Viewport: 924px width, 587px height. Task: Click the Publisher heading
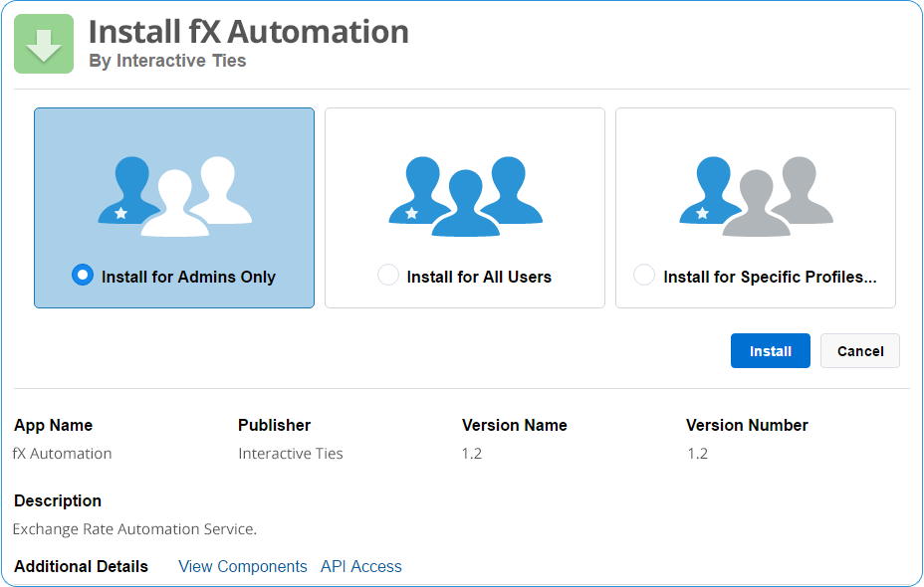point(275,425)
